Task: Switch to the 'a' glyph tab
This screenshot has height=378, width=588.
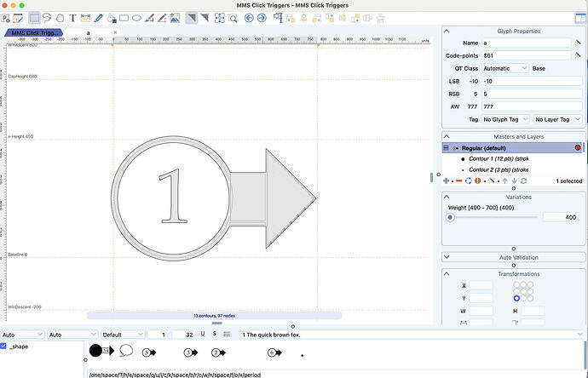Action: coord(88,33)
